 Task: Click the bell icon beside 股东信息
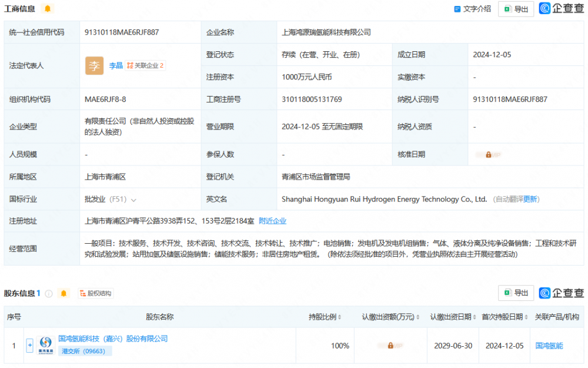[64, 293]
